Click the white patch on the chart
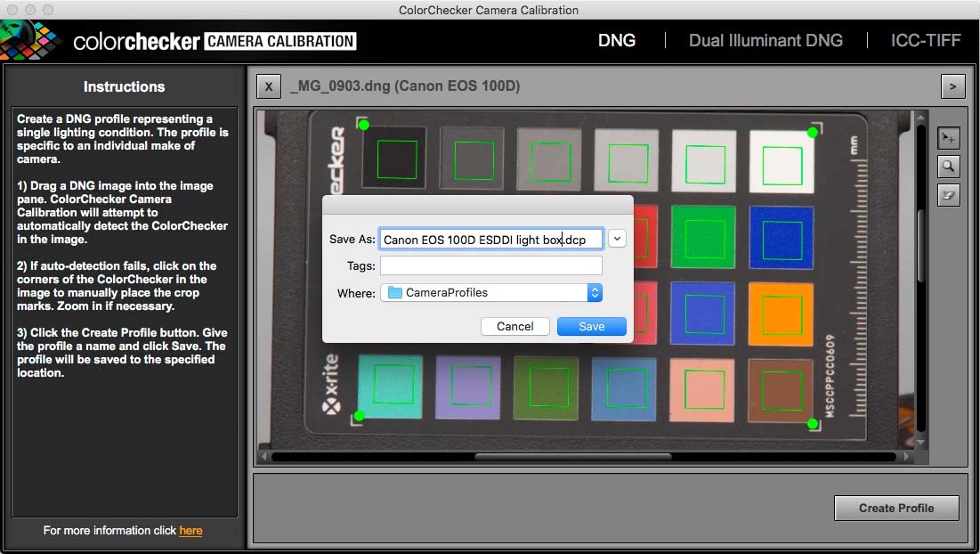The image size is (980, 554). point(782,162)
